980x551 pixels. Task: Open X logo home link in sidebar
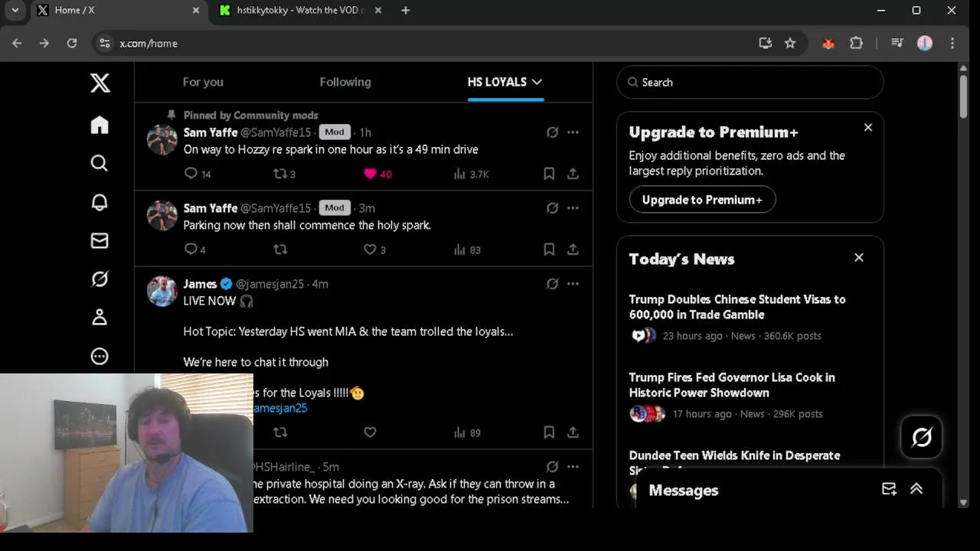[100, 83]
